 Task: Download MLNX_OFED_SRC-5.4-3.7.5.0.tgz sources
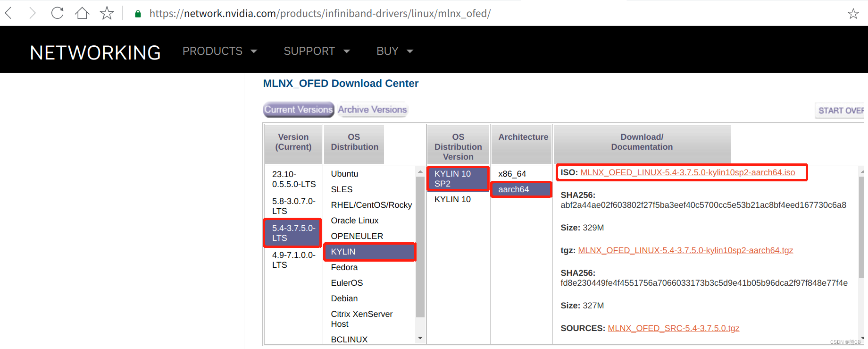[673, 328]
